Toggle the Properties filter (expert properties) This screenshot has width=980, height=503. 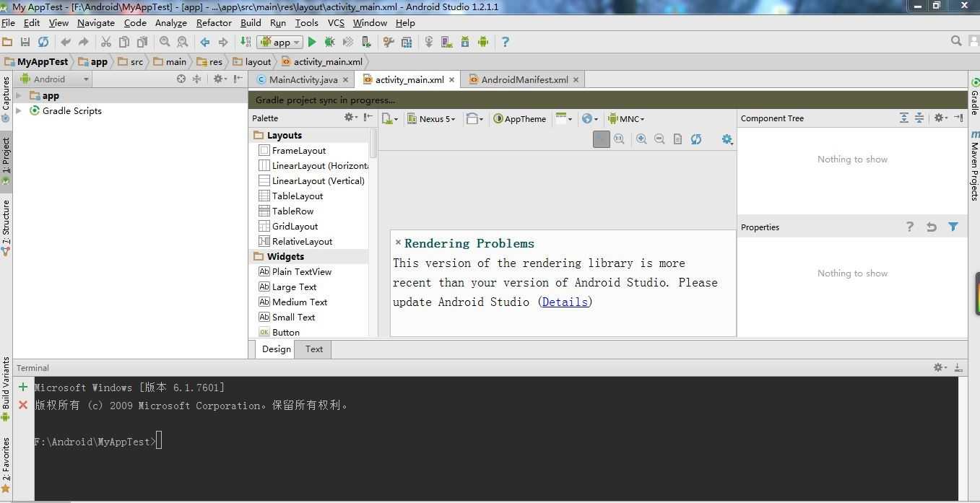[x=953, y=227]
